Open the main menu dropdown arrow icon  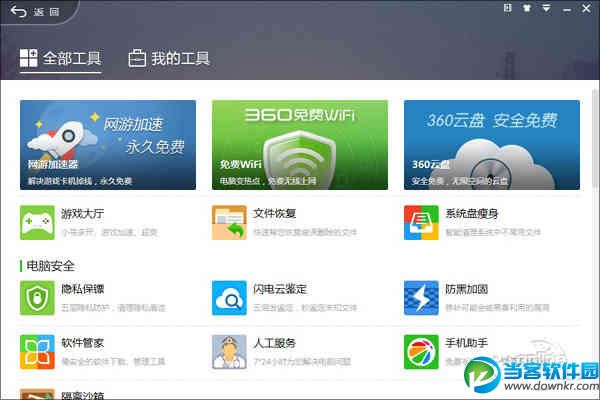click(x=546, y=8)
